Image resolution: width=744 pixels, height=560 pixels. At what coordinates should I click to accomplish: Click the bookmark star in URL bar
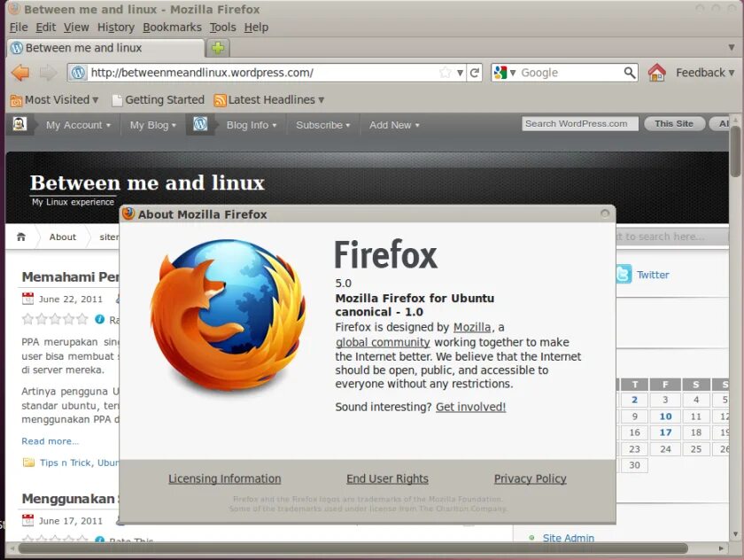[445, 73]
